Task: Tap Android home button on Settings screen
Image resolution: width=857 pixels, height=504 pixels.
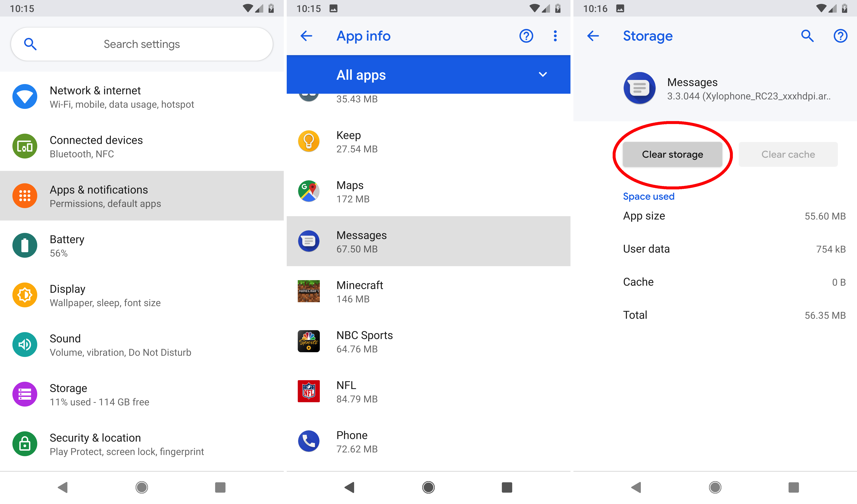Action: [142, 488]
